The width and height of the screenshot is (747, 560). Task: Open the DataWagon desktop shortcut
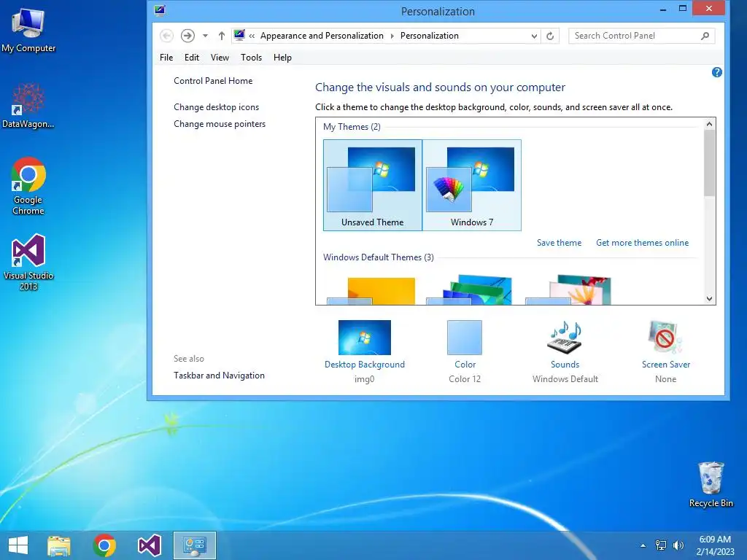pos(28,106)
